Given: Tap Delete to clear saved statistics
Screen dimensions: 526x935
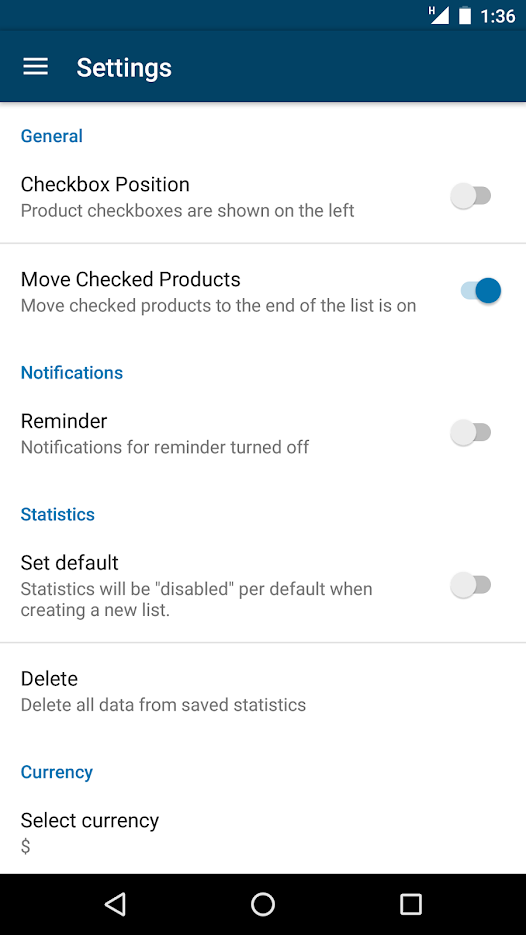Looking at the screenshot, I should point(263,691).
